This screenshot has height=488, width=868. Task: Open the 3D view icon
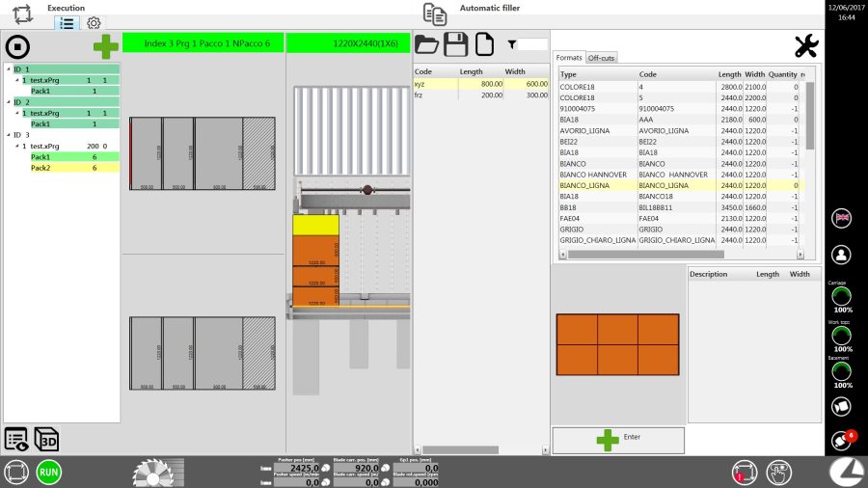click(x=46, y=439)
